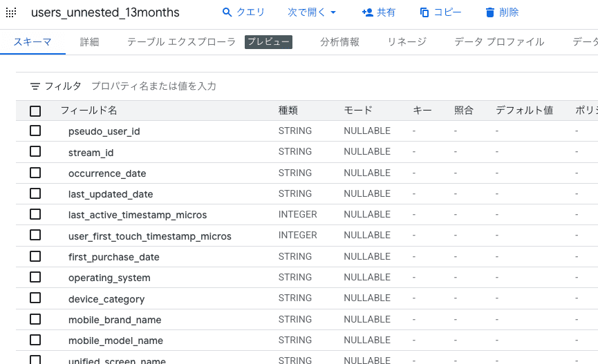Click the filter lines icon
The width and height of the screenshot is (598, 364).
[x=35, y=86]
